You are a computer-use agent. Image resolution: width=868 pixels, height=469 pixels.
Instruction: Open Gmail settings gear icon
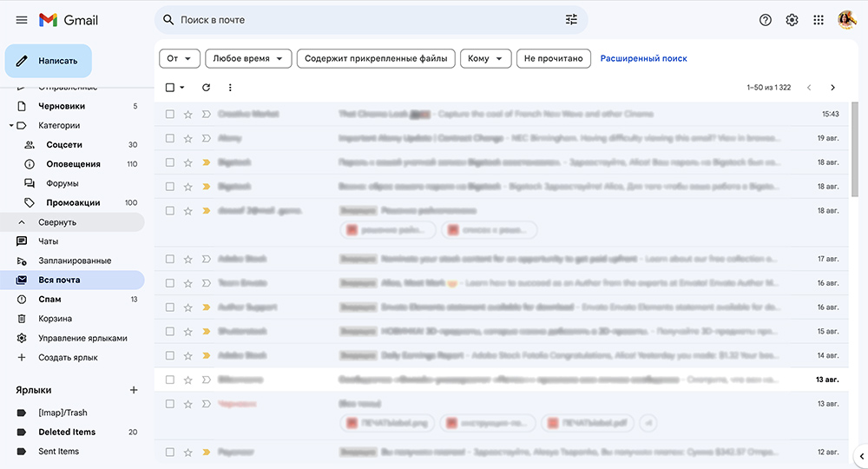[x=792, y=20]
